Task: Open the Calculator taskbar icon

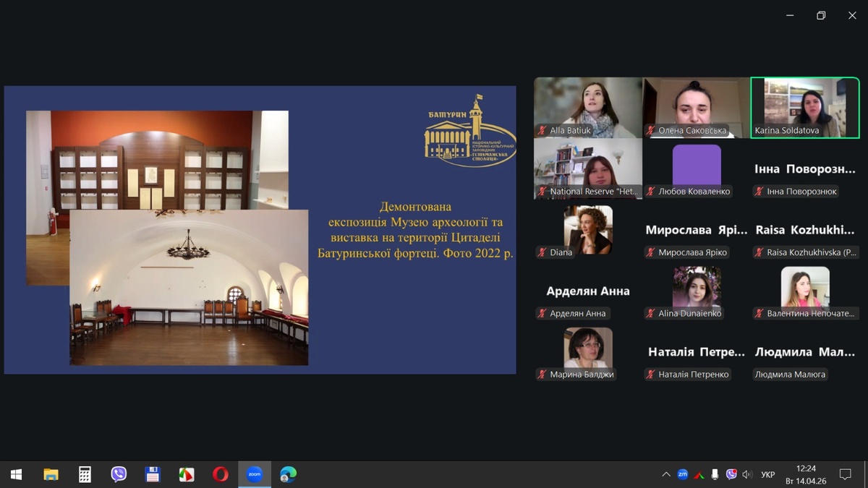Action: click(85, 474)
